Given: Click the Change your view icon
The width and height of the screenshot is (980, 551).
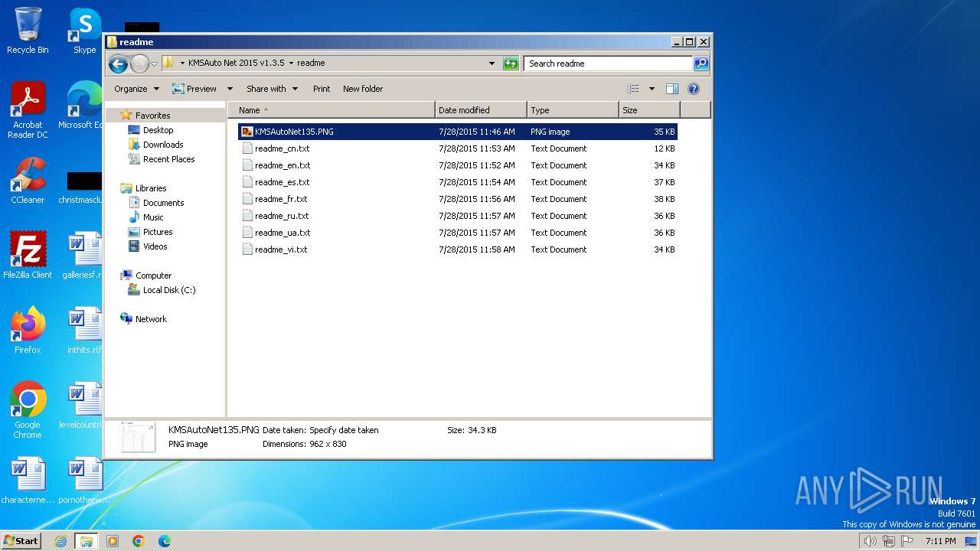Looking at the screenshot, I should pyautogui.click(x=633, y=89).
